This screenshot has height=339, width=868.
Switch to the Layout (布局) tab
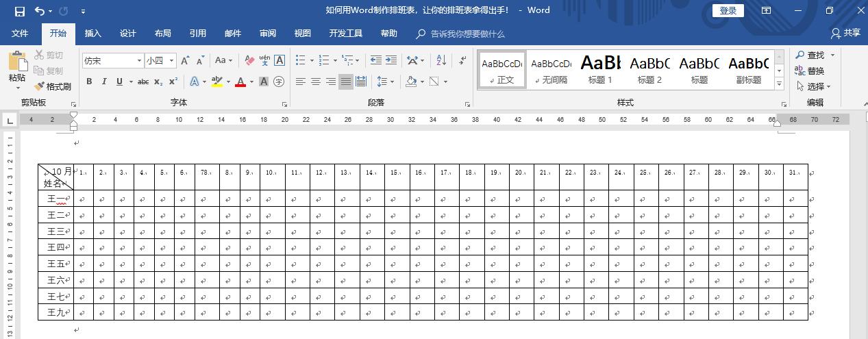(163, 34)
